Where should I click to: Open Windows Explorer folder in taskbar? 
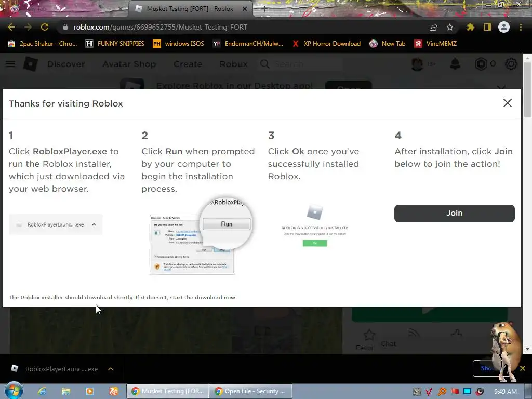pos(66,391)
